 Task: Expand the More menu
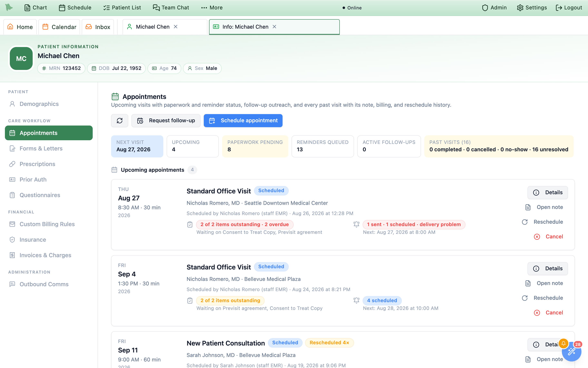click(212, 8)
